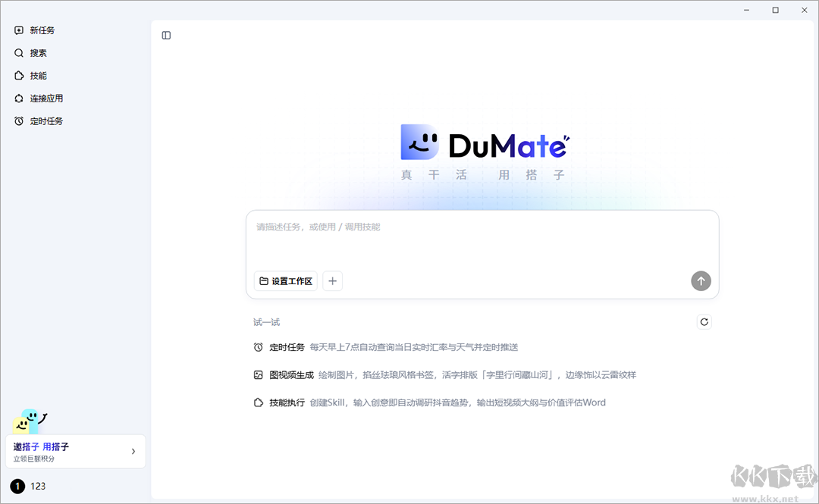Click the username 123

[x=38, y=487]
